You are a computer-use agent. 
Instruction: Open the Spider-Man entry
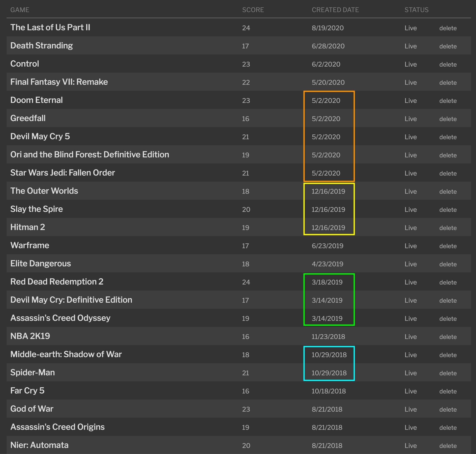(x=33, y=373)
